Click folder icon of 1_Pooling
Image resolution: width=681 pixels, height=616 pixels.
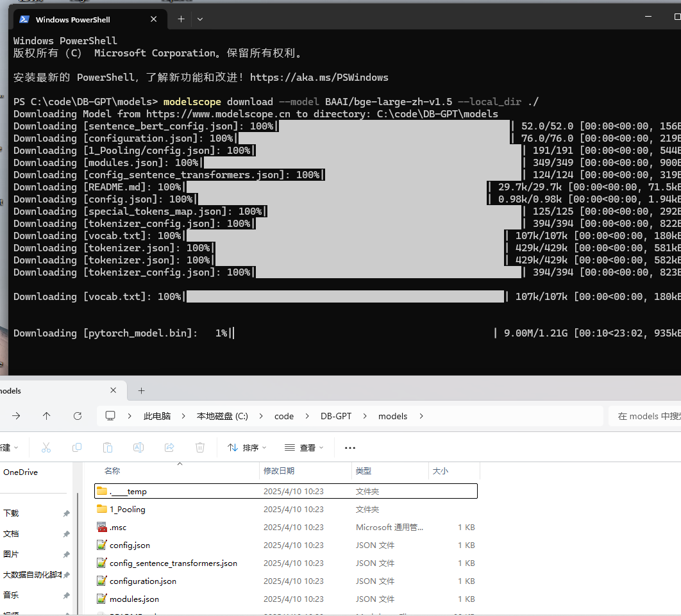point(101,509)
